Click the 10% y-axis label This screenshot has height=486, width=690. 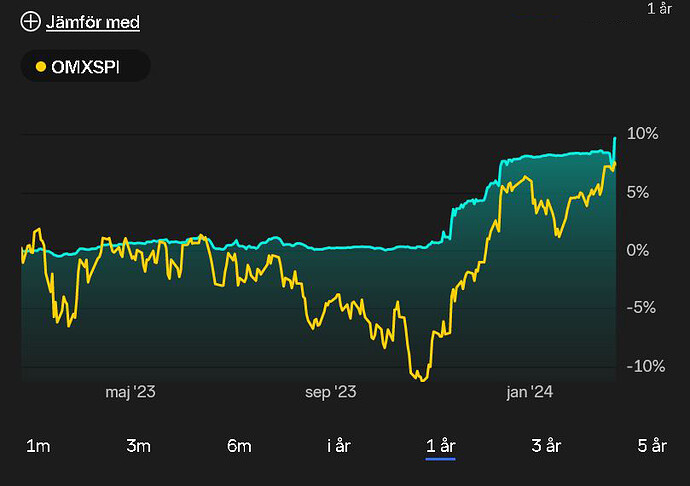click(x=641, y=134)
